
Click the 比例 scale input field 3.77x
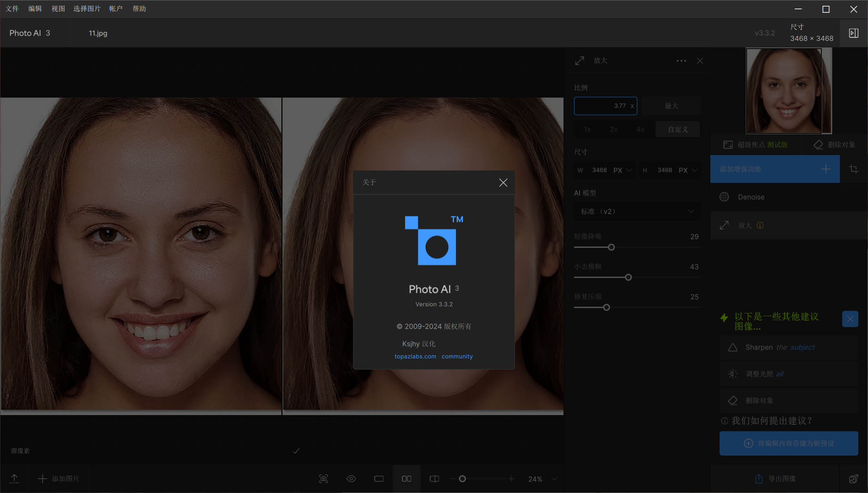(x=606, y=106)
